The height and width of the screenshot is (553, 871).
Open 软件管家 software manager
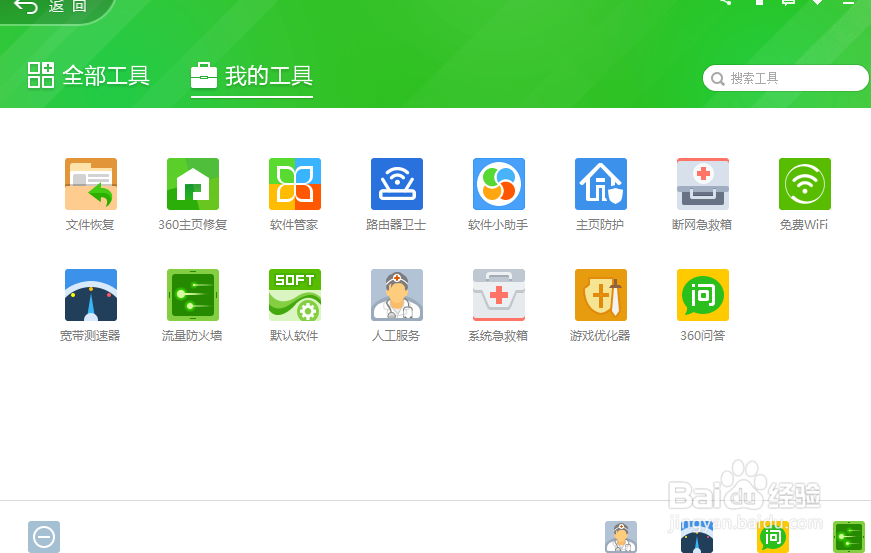295,184
